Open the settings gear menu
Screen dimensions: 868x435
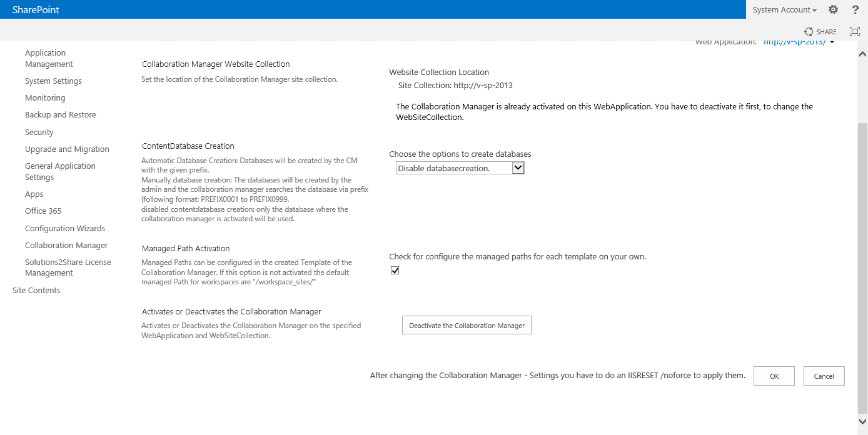833,9
